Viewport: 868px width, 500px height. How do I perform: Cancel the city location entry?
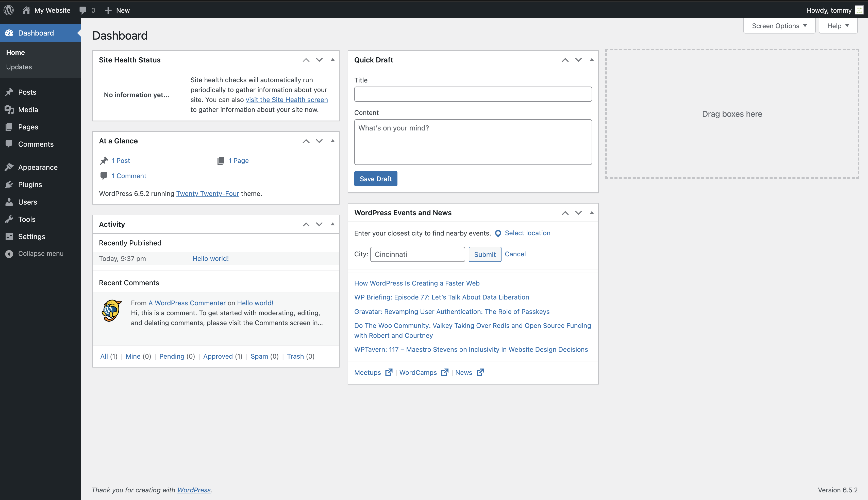515,254
